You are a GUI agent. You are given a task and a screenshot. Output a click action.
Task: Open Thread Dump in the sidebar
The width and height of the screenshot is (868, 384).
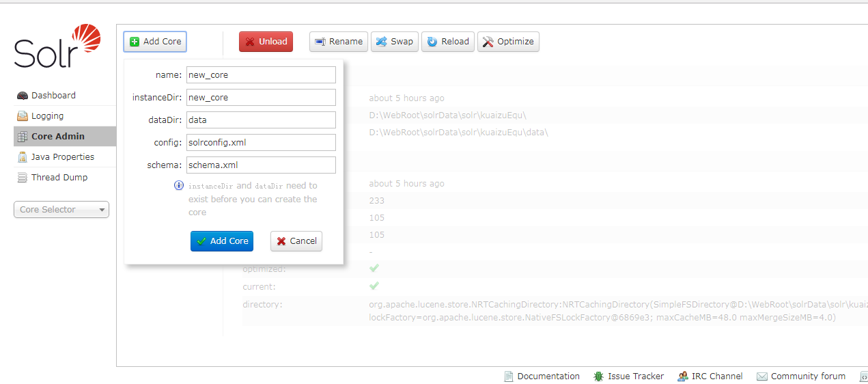click(x=65, y=178)
